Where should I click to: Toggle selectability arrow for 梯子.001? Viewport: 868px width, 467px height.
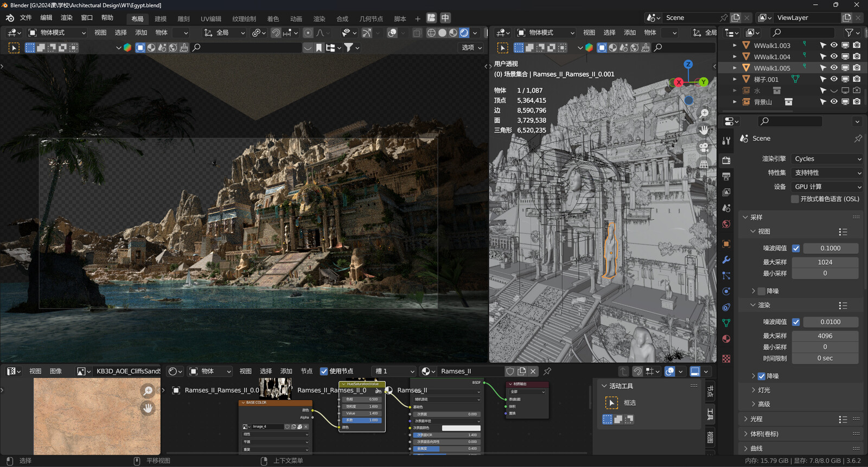tap(823, 79)
